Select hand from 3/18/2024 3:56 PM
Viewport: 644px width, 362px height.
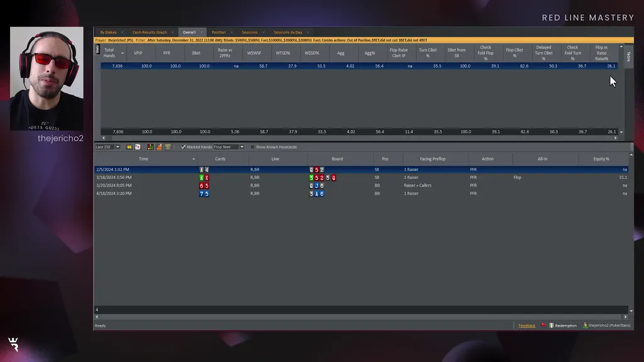click(x=362, y=177)
